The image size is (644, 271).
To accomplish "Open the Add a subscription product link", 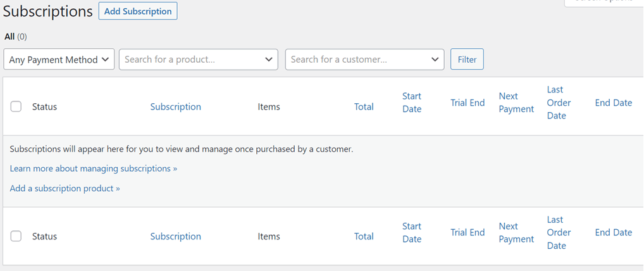I will coord(65,188).
